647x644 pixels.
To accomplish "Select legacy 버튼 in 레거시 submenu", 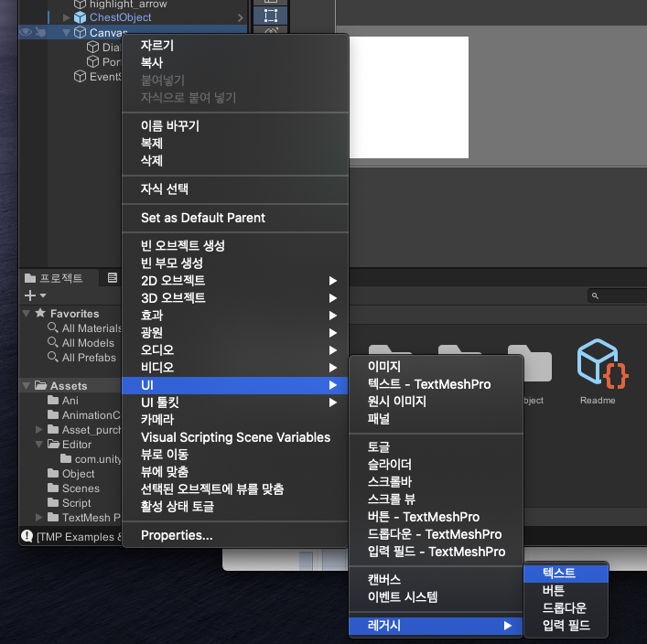I will pos(566,590).
